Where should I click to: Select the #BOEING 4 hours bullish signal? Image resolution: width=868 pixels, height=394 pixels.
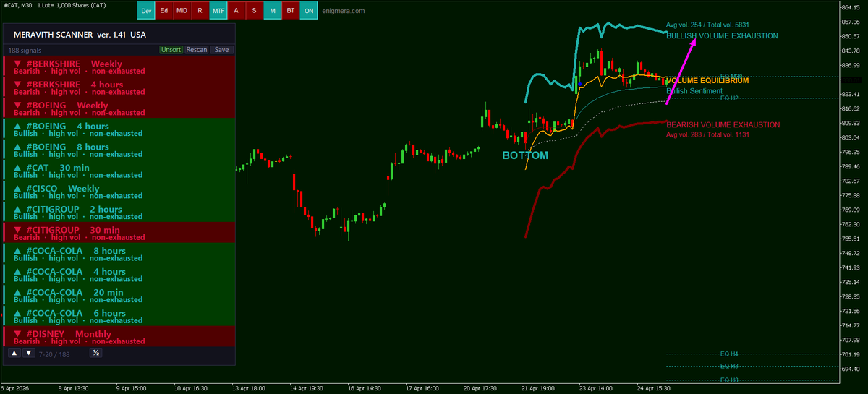coord(119,129)
